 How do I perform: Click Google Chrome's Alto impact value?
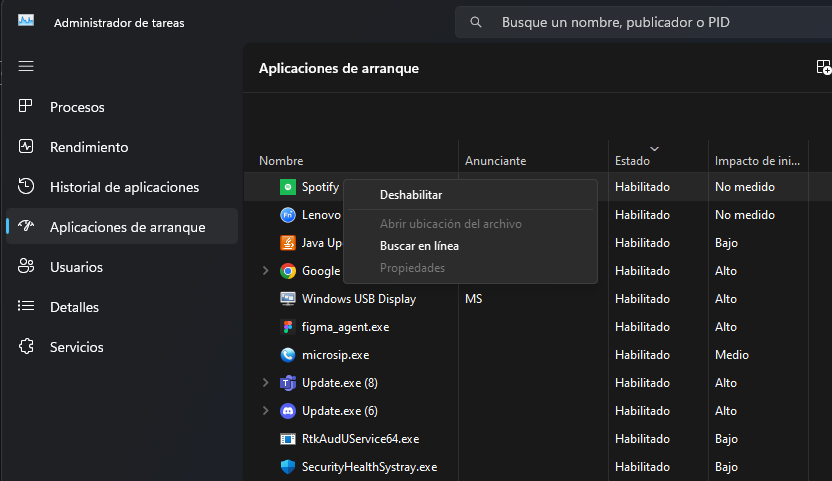(x=725, y=271)
